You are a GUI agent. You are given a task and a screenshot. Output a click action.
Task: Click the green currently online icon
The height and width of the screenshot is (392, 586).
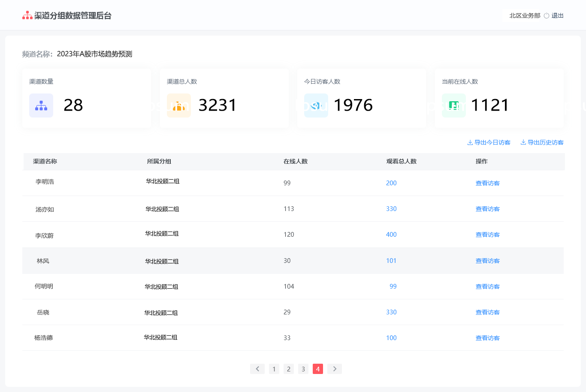(x=454, y=106)
